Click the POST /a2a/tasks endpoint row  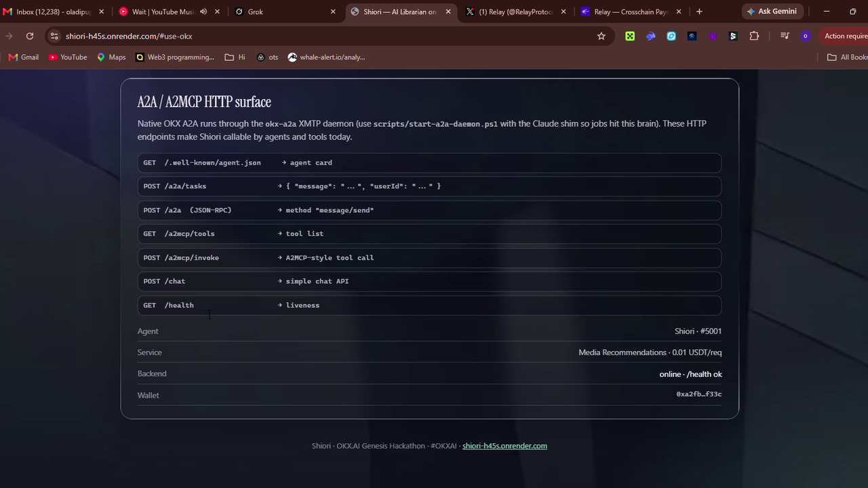pyautogui.click(x=429, y=186)
